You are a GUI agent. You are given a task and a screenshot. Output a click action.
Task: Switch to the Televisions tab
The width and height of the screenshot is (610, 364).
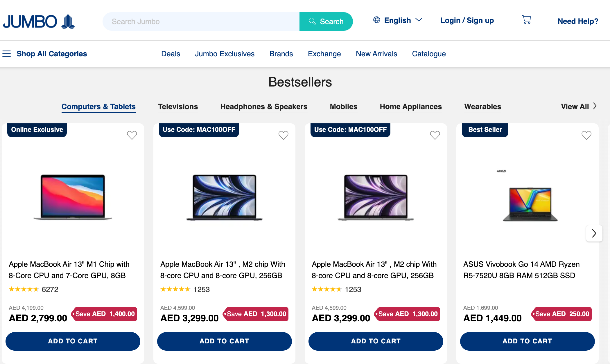point(178,107)
